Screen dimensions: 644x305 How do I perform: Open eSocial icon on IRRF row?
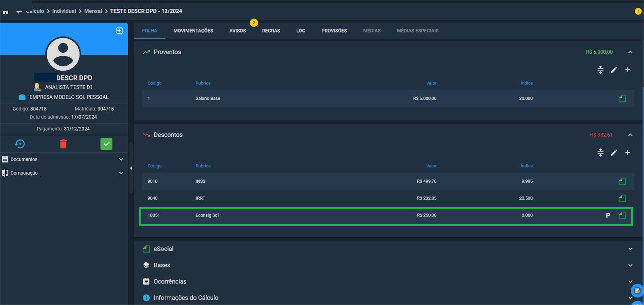pos(622,198)
